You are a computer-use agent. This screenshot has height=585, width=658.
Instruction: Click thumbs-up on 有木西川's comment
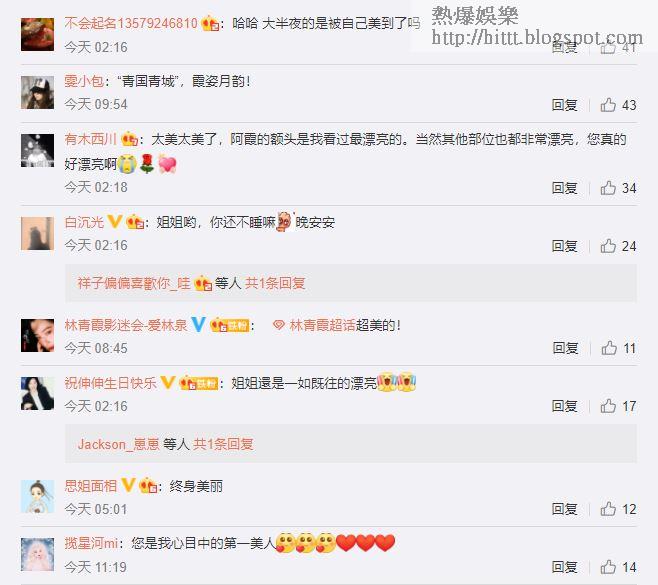608,188
